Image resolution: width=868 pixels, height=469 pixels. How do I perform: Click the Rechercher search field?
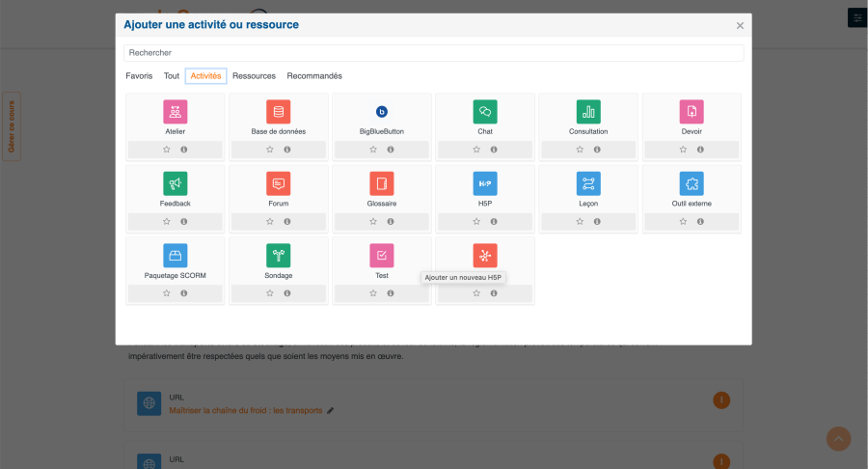coord(433,53)
